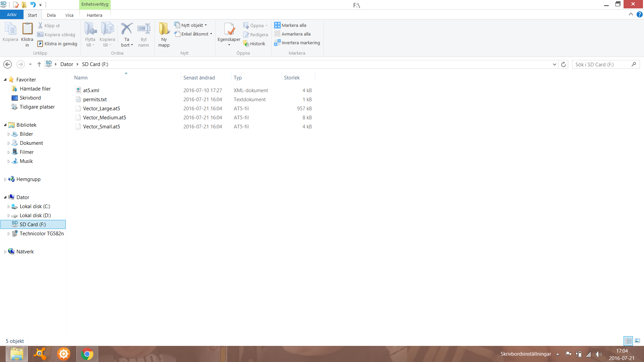This screenshot has width=644, height=362.
Task: Go up one folder level arrow
Action: click(39, 64)
